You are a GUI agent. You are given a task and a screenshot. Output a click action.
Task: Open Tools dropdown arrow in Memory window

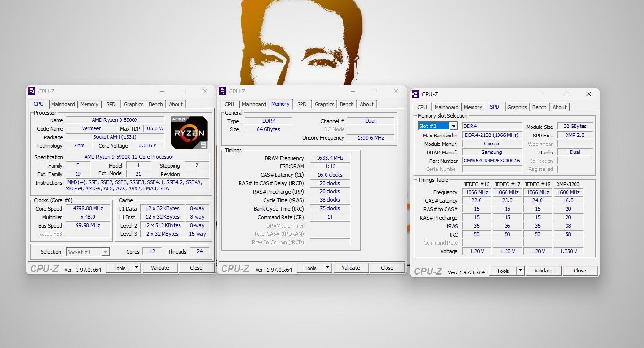[327, 268]
